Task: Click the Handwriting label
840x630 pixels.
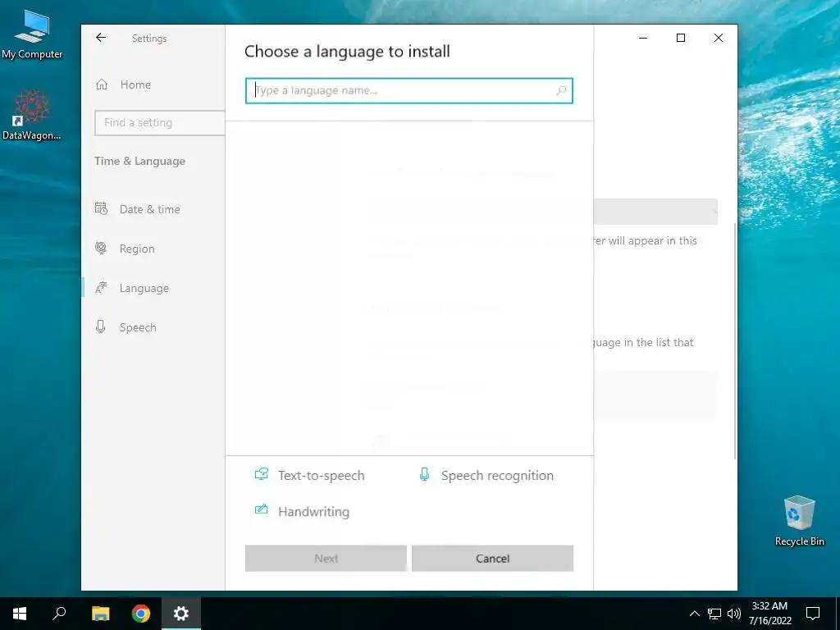Action: point(313,512)
